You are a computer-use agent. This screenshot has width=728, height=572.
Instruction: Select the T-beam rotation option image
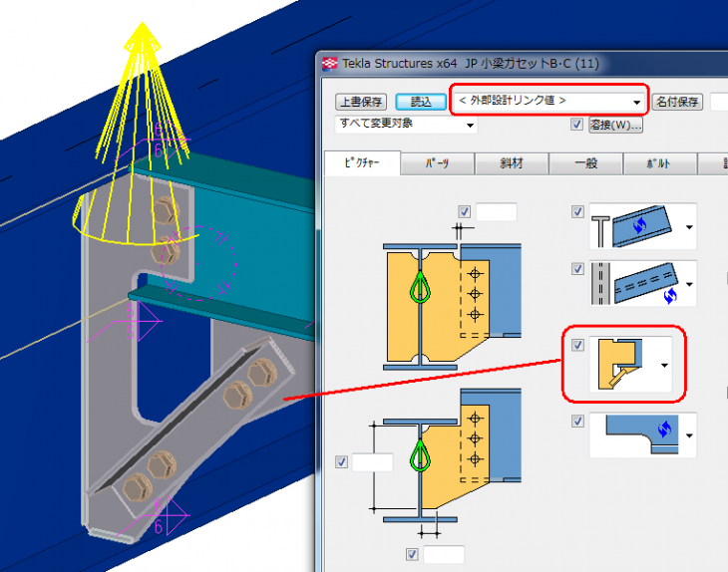[633, 226]
